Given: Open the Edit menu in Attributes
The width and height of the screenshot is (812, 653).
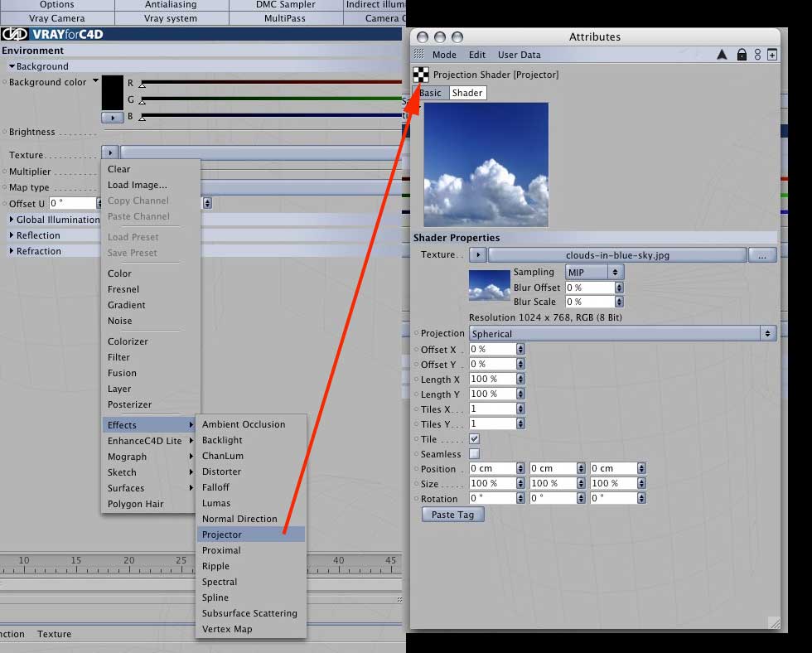Looking at the screenshot, I should pos(477,55).
